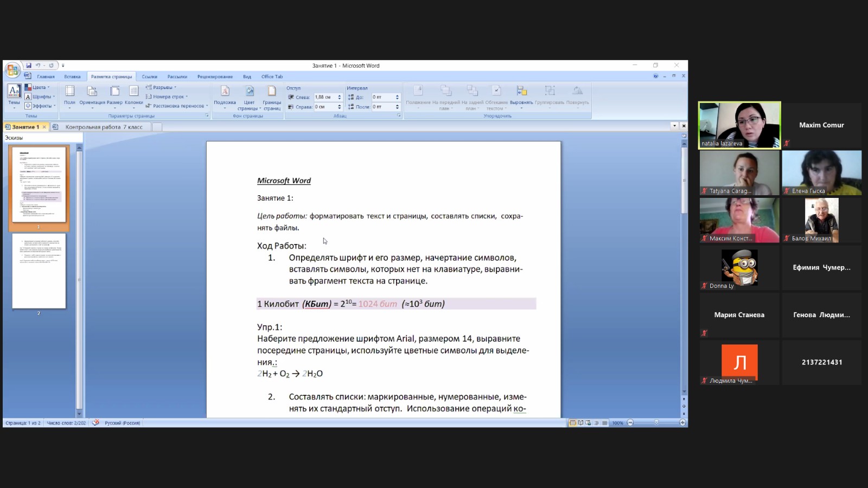This screenshot has height=488, width=868.
Task: Click the spacing after (После) spinner
Action: [x=397, y=107]
